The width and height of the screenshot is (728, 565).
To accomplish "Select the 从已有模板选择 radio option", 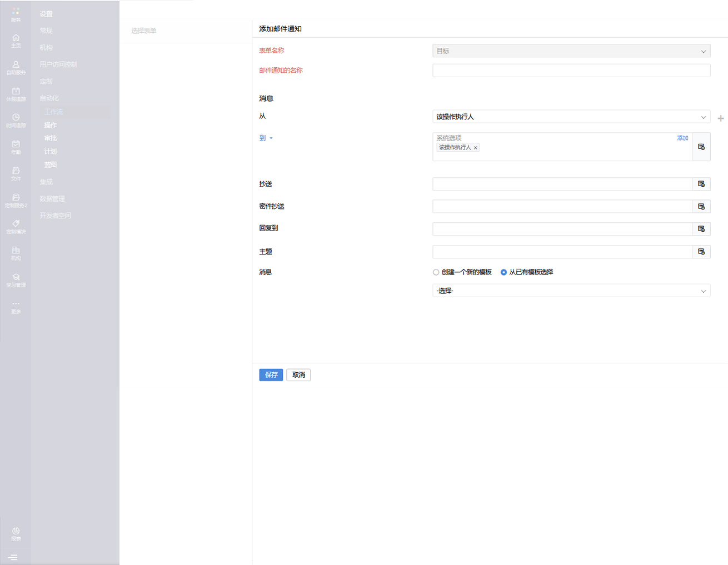I will 503,272.
